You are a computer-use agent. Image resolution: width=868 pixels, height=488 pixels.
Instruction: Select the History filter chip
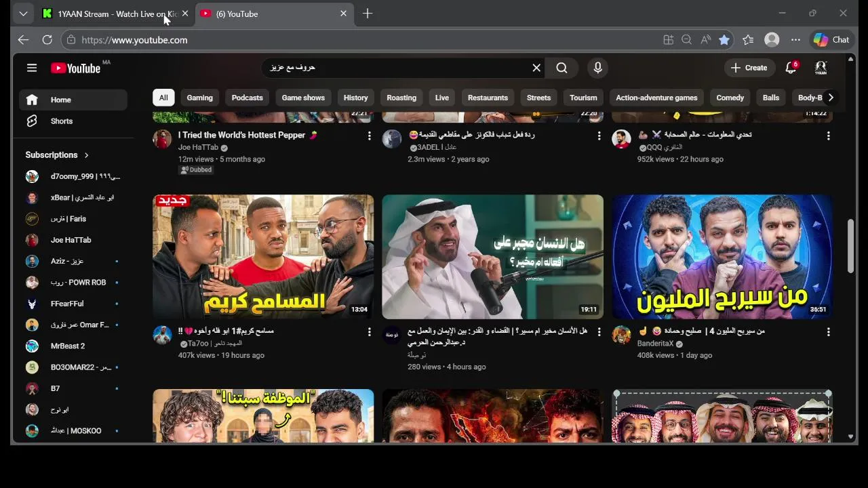click(x=355, y=98)
